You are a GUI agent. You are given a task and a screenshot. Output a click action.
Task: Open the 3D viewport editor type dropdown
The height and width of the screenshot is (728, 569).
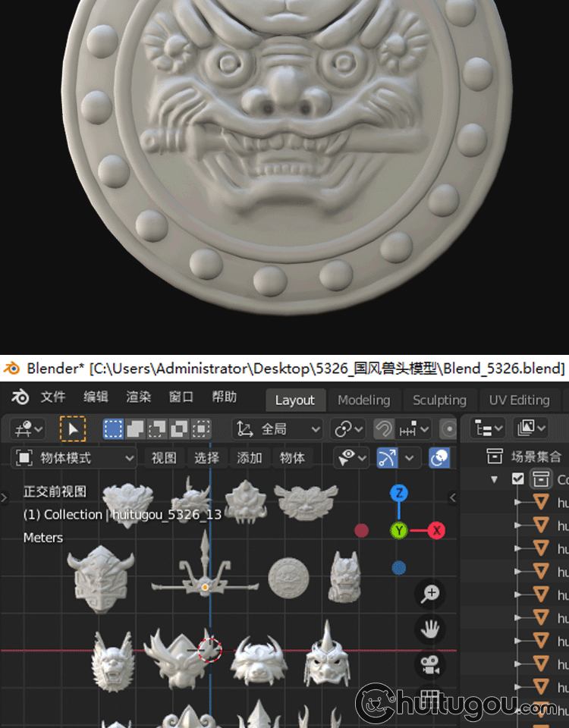click(28, 429)
